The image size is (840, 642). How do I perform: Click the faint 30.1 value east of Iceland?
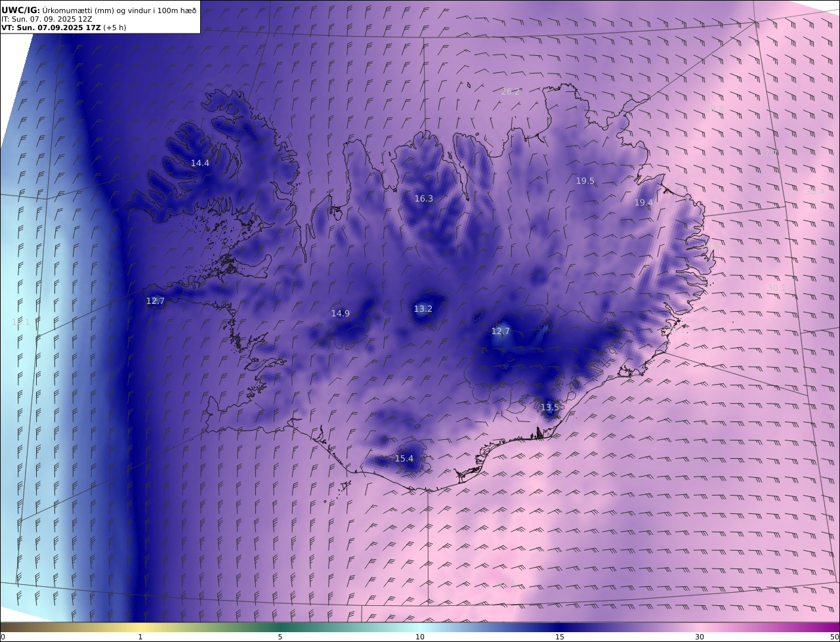click(777, 288)
